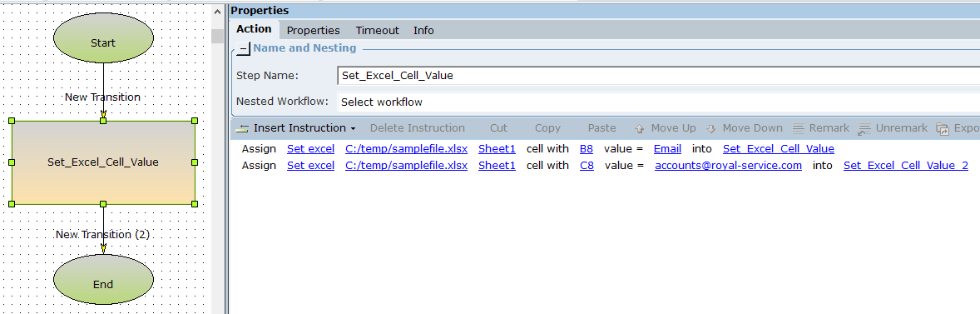Collapse the Name and Nesting section

pos(243,49)
